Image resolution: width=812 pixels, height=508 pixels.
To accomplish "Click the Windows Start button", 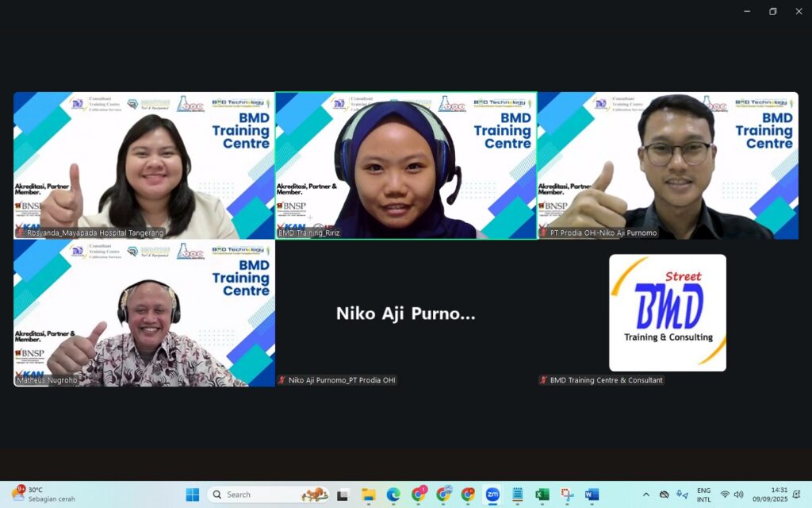I will (193, 495).
